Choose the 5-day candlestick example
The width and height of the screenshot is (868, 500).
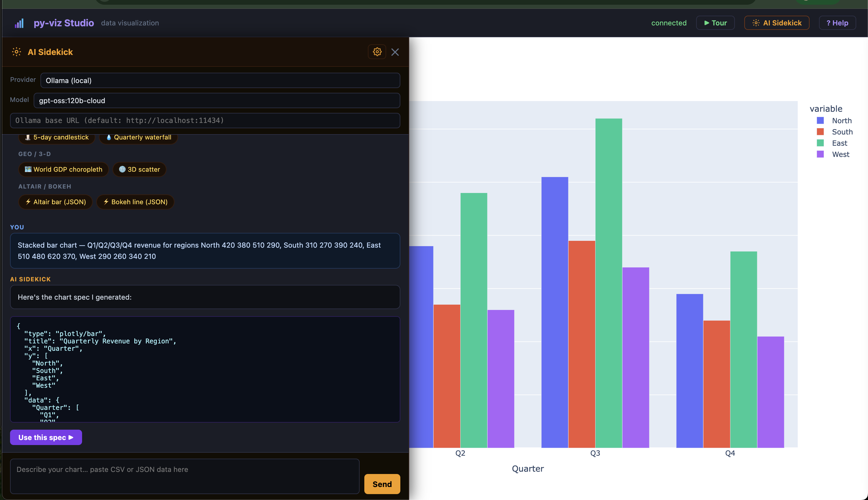click(x=57, y=137)
